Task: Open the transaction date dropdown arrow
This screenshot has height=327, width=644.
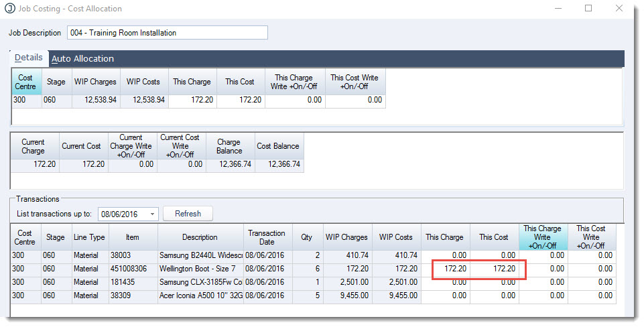Action: point(152,214)
